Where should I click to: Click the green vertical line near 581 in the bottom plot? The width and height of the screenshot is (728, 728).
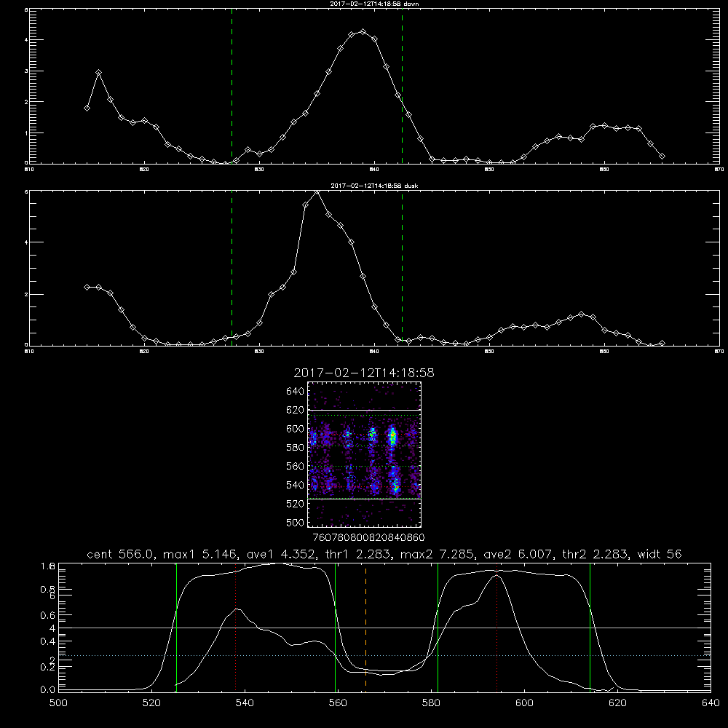pos(438,627)
